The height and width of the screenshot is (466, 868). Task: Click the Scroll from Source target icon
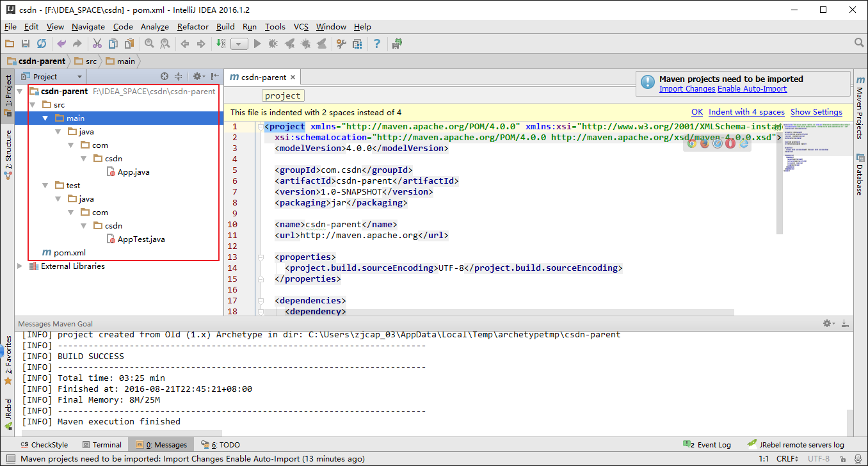(165, 76)
